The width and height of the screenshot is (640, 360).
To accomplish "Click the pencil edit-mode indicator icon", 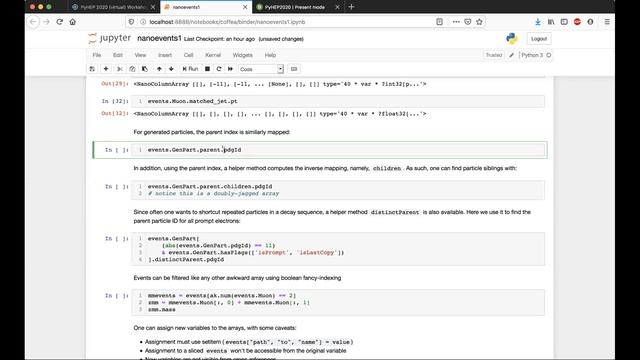I will [511, 55].
